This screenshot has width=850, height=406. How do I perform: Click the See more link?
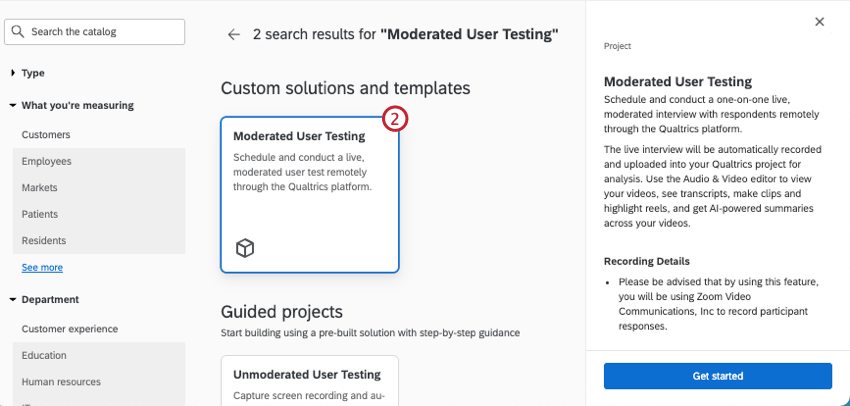click(x=42, y=267)
